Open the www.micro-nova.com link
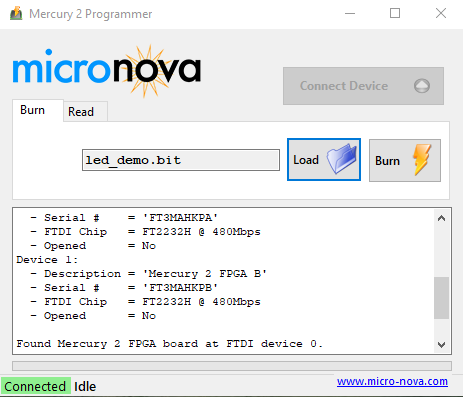Viewport: 463px width, 397px height. click(392, 381)
